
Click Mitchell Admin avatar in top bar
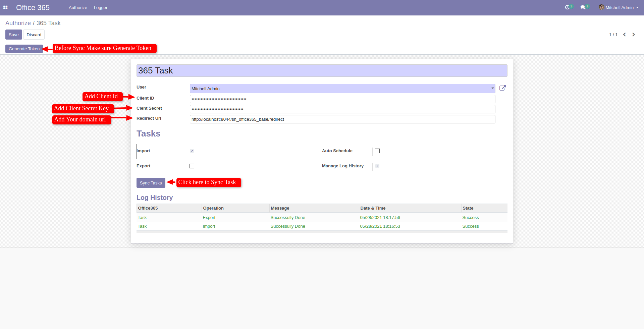coord(601,7)
